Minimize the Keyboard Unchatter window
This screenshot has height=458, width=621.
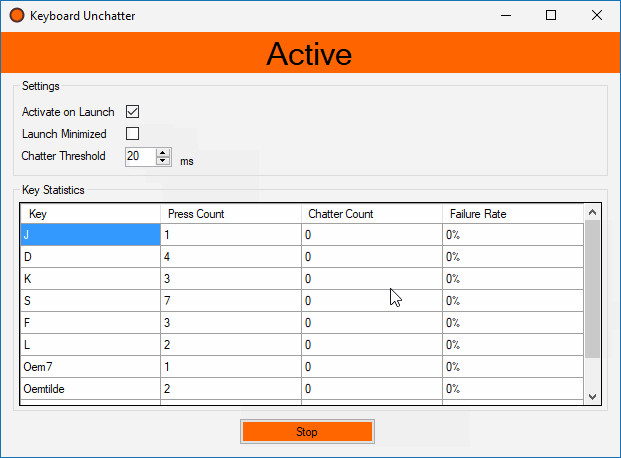(x=506, y=15)
